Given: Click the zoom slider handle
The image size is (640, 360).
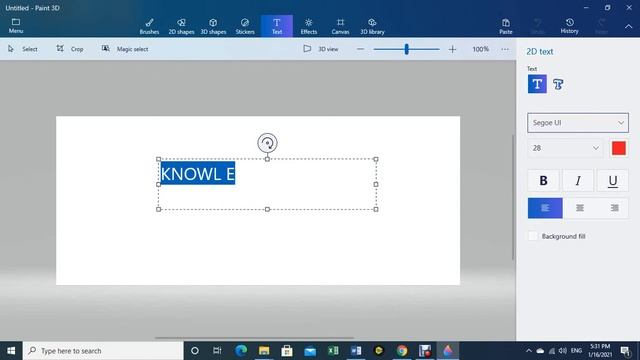Looking at the screenshot, I should 407,49.
